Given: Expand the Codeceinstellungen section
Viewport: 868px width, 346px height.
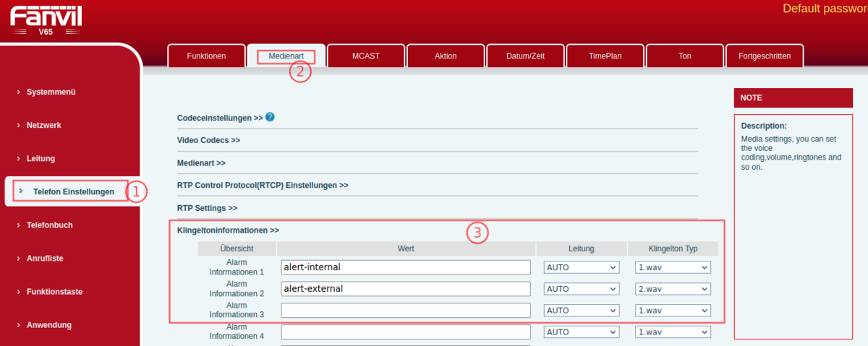Looking at the screenshot, I should pyautogui.click(x=219, y=118).
